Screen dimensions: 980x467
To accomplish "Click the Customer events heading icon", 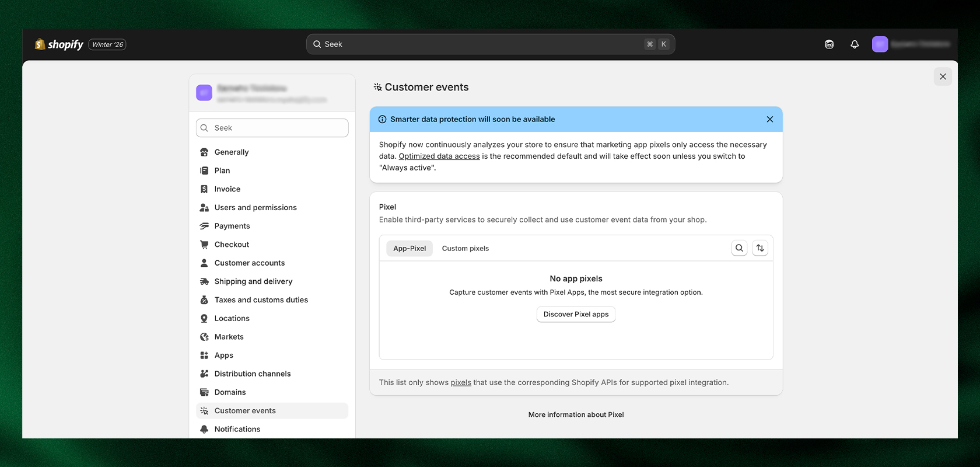I will pos(377,87).
